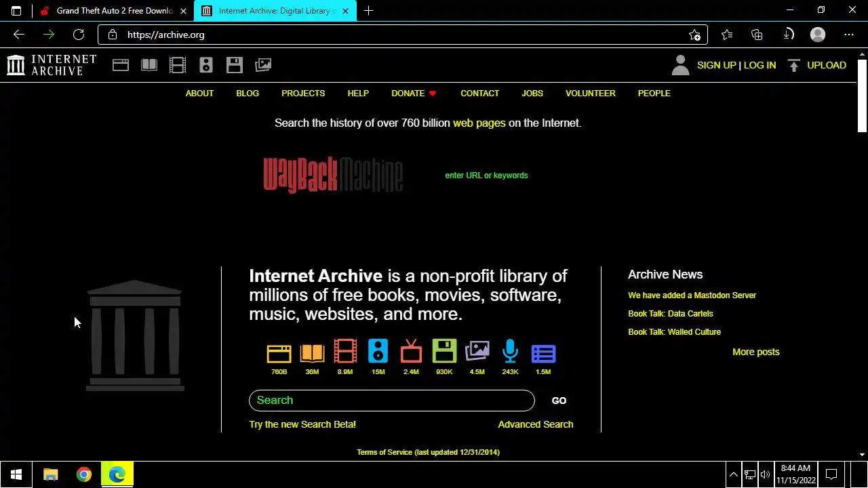The width and height of the screenshot is (868, 488).
Task: Open the BLOG menu item
Action: [248, 94]
